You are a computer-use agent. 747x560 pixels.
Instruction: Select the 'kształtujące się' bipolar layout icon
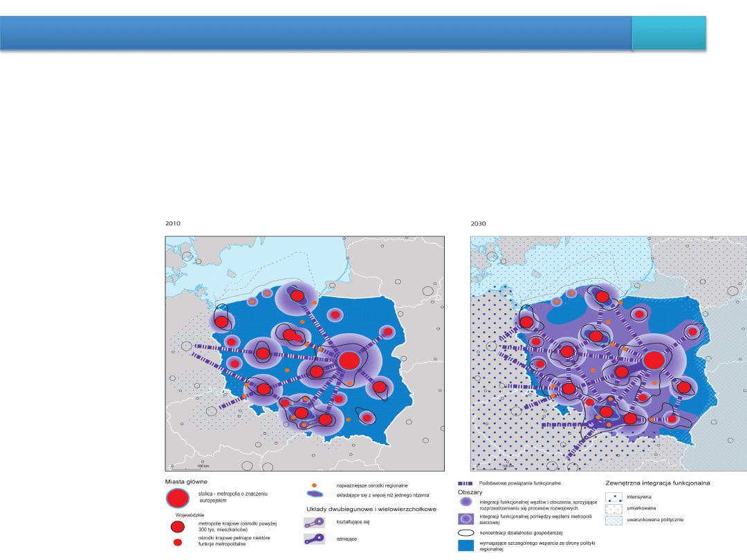click(314, 523)
